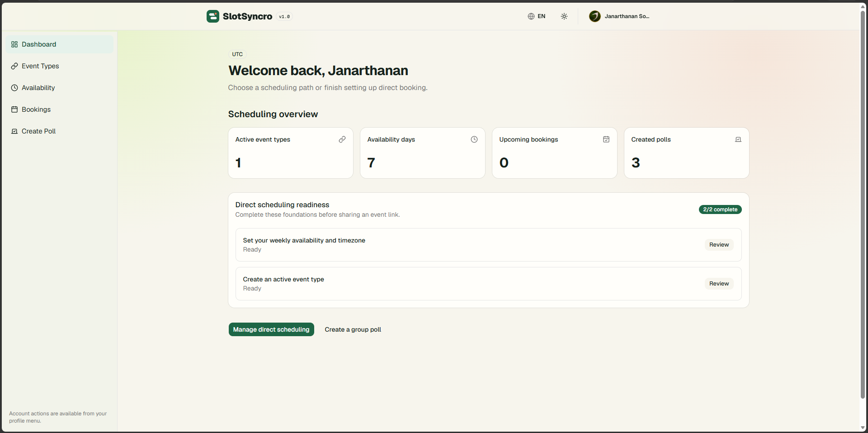Viewport: 868px width, 433px height.
Task: Toggle the sun theme icon
Action: (564, 16)
